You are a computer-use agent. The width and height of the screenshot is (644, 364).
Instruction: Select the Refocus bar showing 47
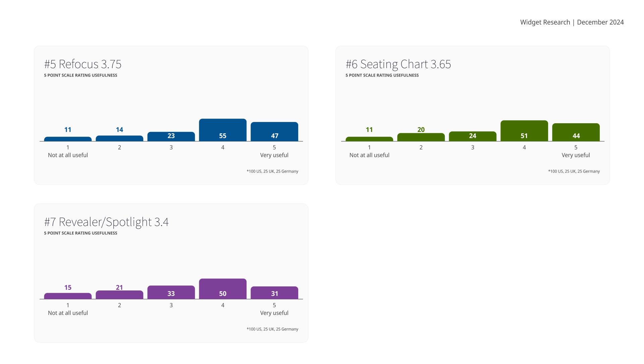pos(274,132)
